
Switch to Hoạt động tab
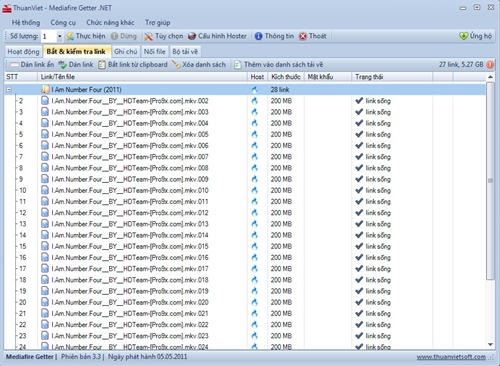[x=23, y=52]
